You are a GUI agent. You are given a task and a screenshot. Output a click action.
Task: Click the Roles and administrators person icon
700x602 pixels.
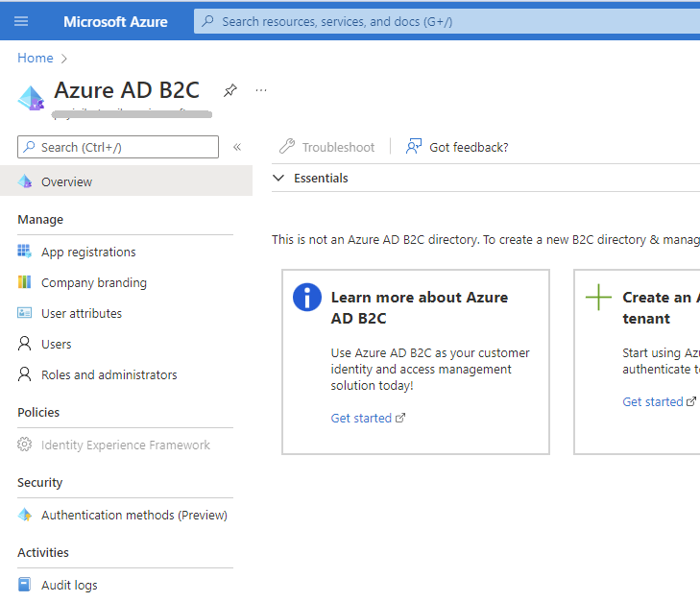click(25, 374)
